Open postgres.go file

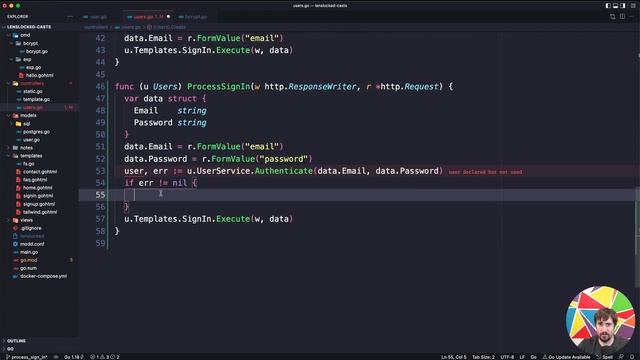[x=36, y=132]
